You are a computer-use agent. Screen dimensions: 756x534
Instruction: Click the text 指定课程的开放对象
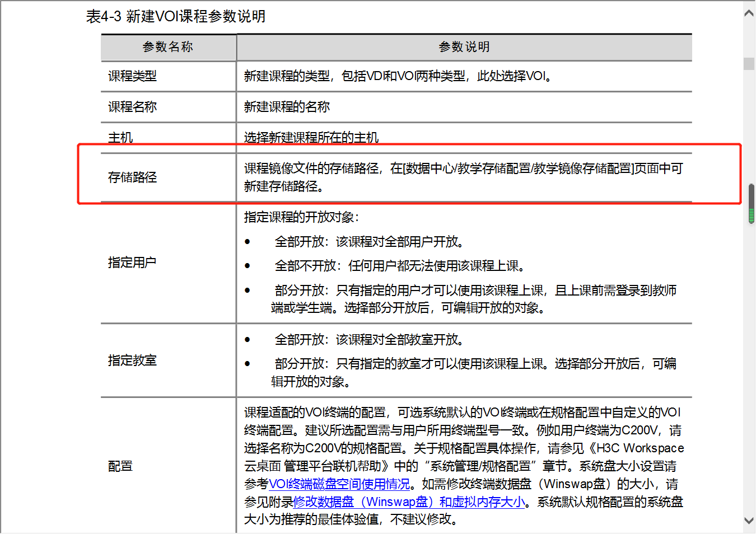point(301,217)
